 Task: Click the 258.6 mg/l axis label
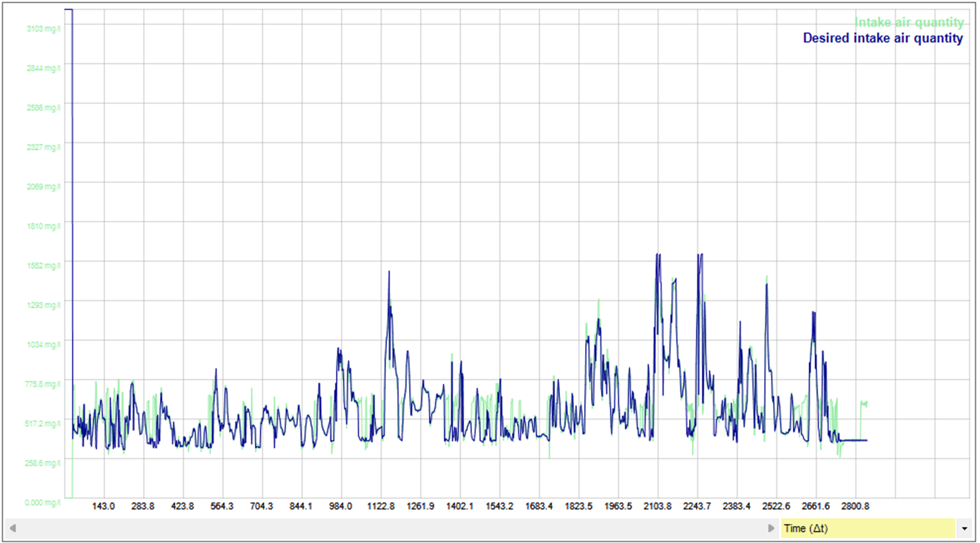(43, 463)
